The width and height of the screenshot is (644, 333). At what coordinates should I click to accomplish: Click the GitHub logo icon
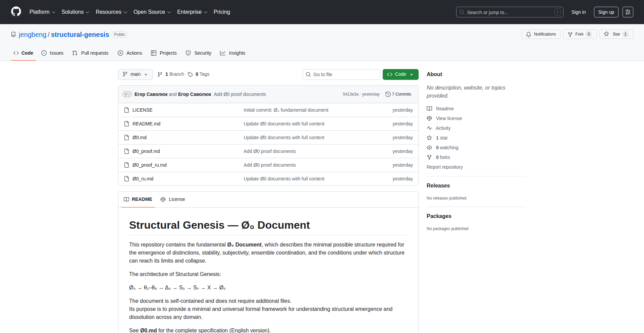point(16,12)
